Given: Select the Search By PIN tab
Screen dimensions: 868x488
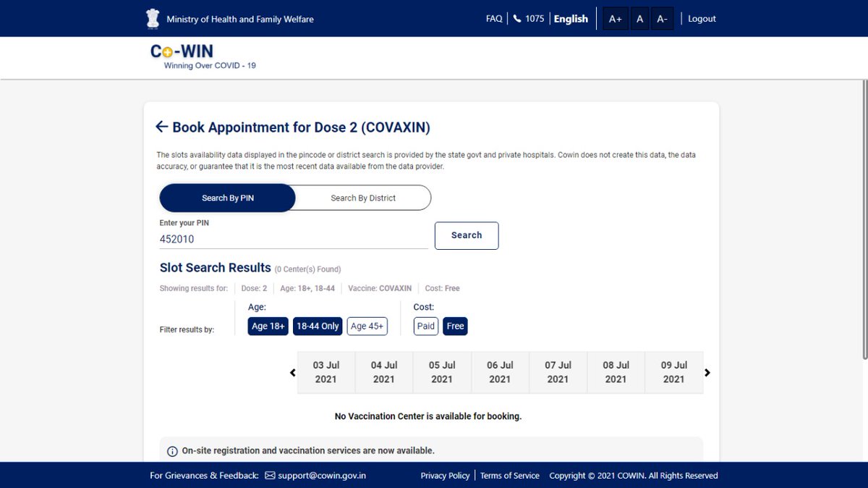Looking at the screenshot, I should coord(227,198).
